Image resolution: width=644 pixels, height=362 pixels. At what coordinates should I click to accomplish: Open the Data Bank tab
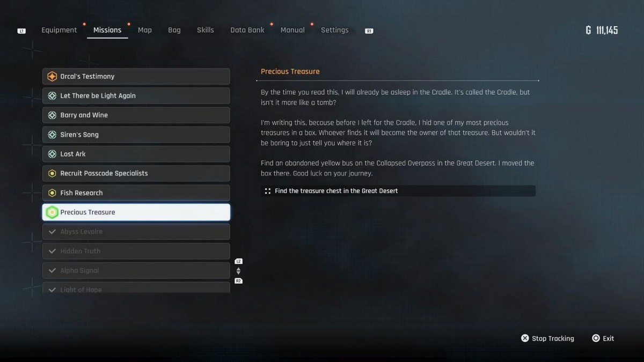pos(247,30)
